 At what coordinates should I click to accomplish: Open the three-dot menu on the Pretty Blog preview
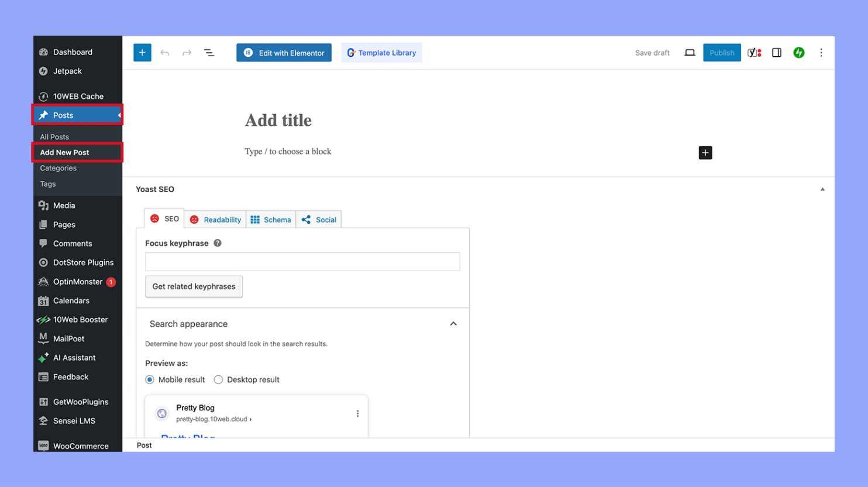(357, 414)
